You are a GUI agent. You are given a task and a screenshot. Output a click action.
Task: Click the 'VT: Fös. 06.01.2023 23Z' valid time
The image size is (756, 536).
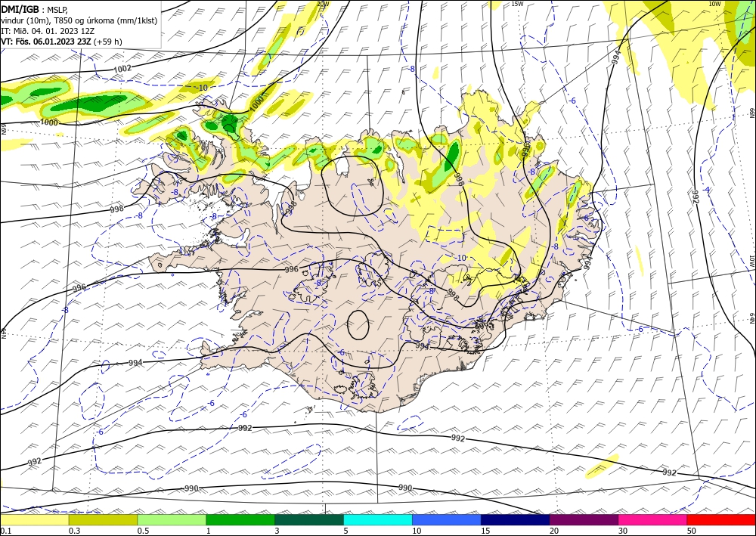click(46, 42)
